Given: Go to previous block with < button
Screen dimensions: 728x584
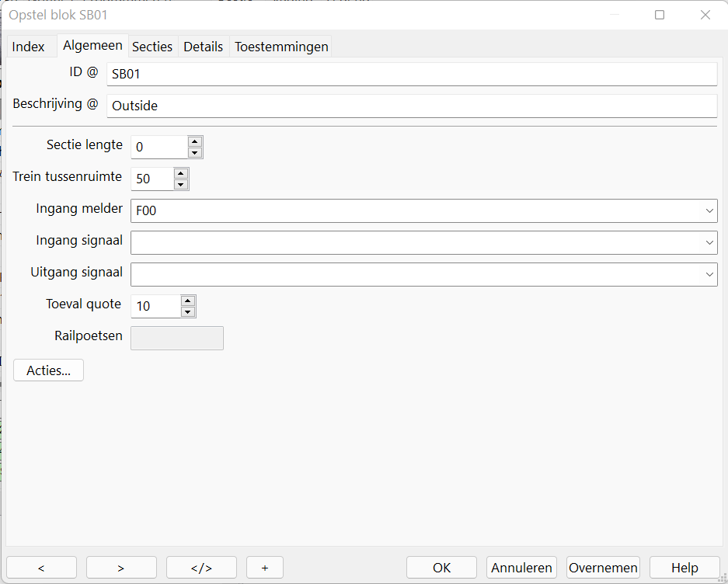Looking at the screenshot, I should (x=41, y=568).
